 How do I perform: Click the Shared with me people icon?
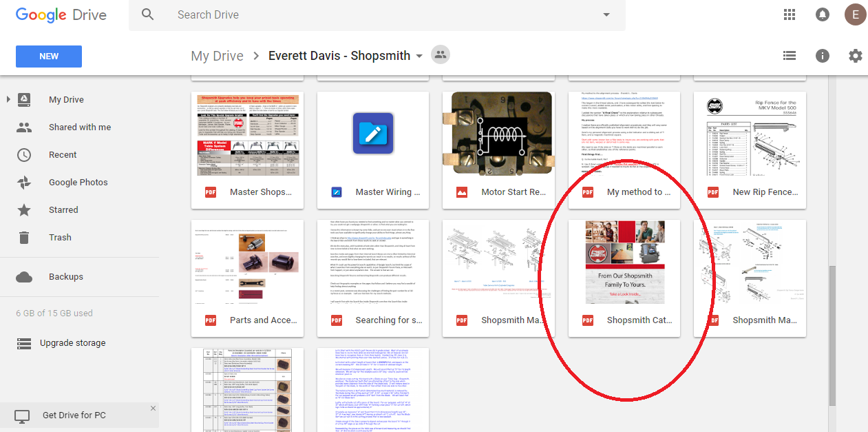click(x=24, y=127)
